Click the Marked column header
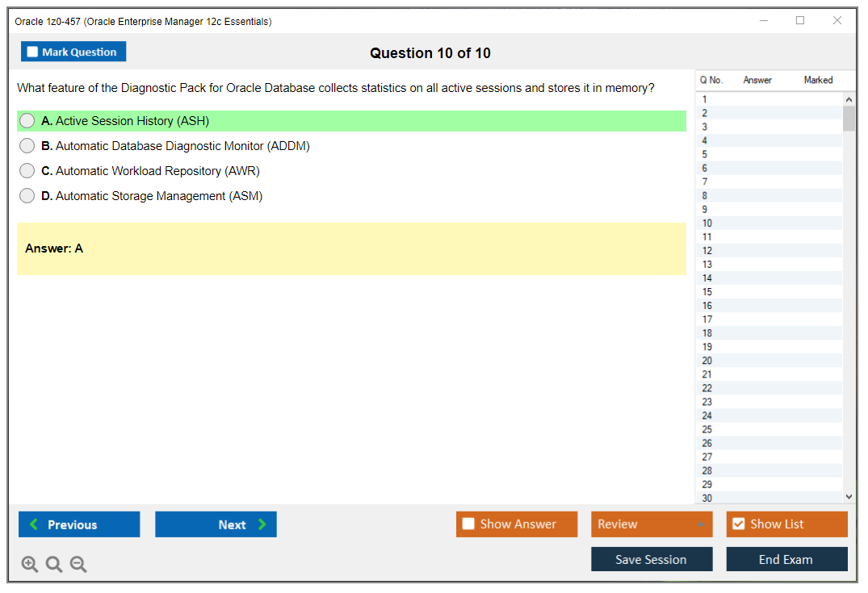This screenshot has width=868, height=593. point(817,80)
